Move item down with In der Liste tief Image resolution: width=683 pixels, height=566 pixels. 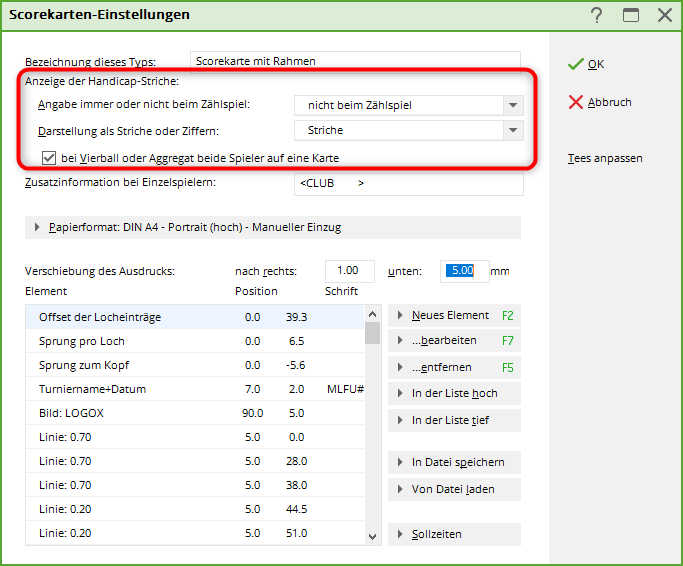pos(454,420)
